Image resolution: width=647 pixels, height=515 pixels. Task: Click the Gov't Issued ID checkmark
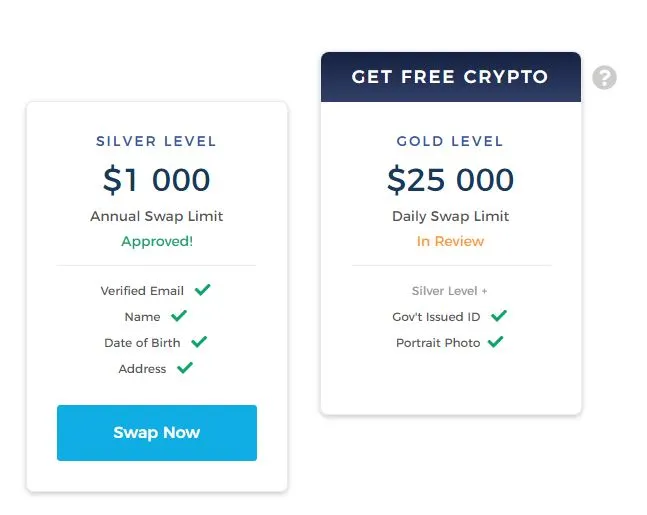[x=499, y=316]
